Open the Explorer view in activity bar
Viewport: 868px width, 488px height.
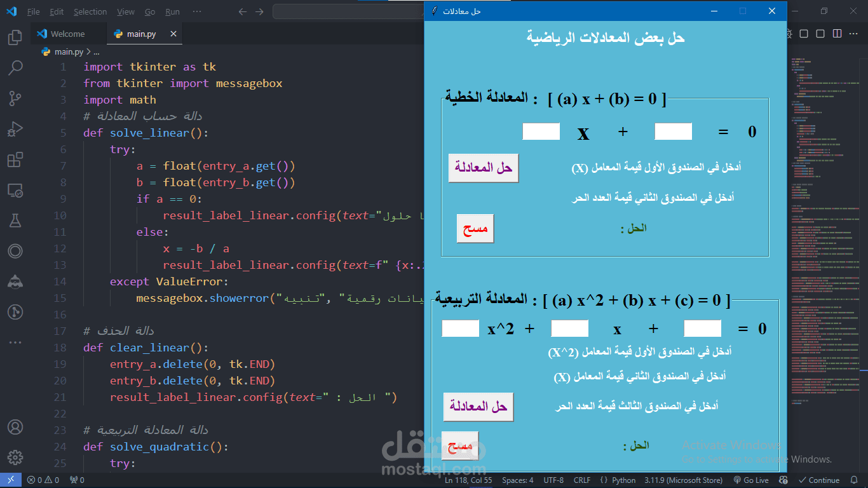(15, 38)
